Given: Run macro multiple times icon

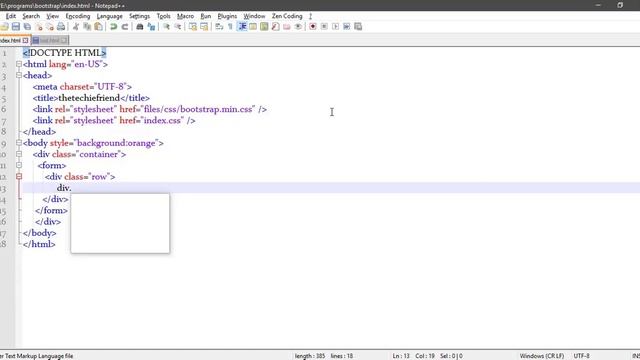Looking at the screenshot, I should click(x=347, y=27).
